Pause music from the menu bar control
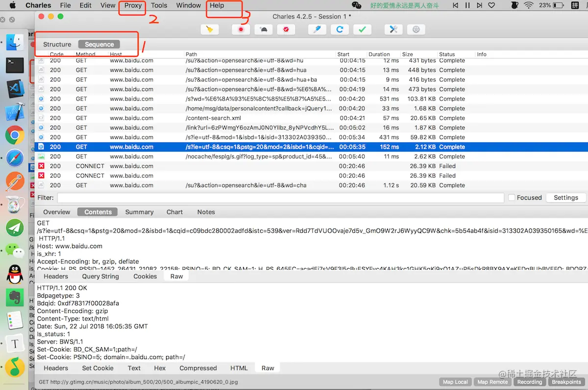 coord(467,5)
